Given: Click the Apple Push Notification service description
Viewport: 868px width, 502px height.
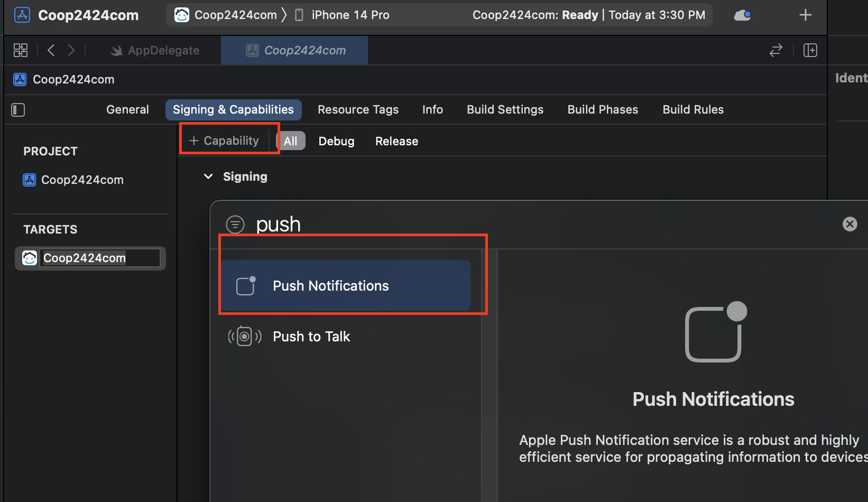Looking at the screenshot, I should [693, 448].
